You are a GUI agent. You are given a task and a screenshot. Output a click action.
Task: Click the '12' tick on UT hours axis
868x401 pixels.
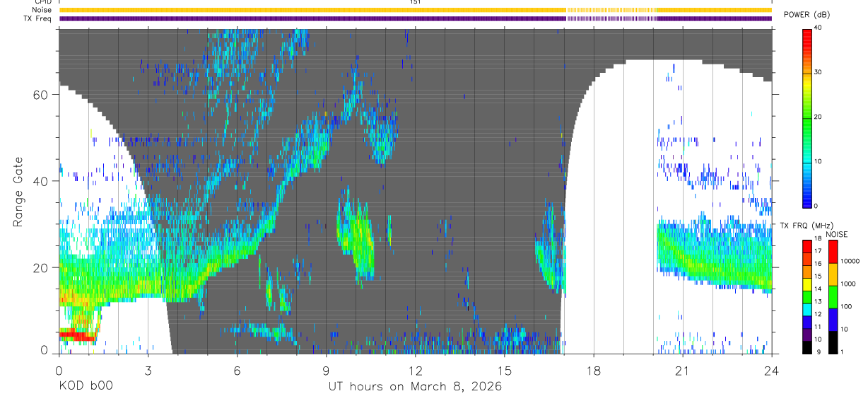pyautogui.click(x=416, y=370)
